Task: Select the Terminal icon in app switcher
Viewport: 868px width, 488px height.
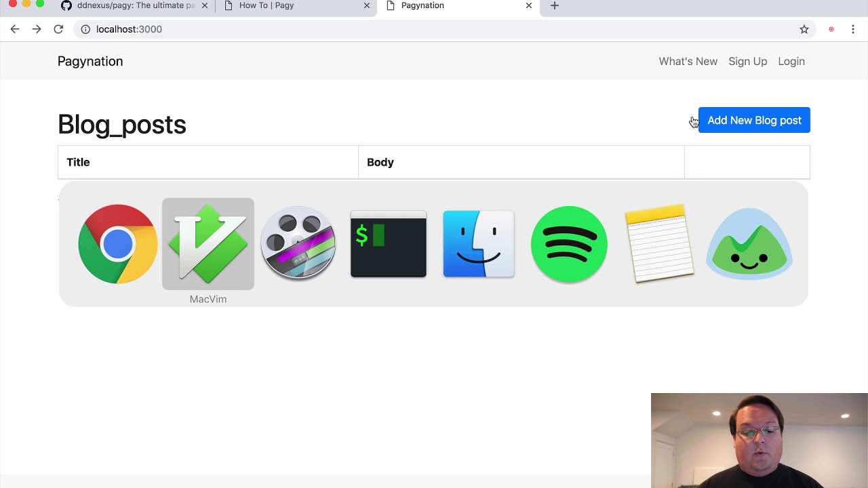Action: click(389, 244)
